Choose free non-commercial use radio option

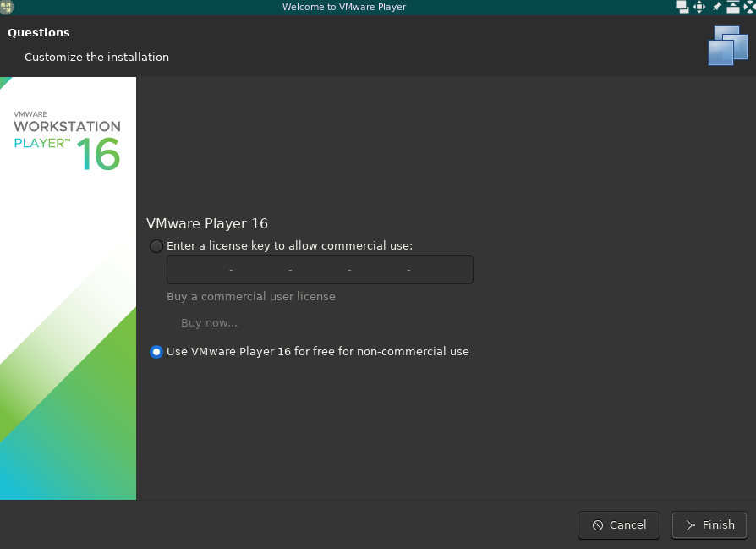point(156,352)
